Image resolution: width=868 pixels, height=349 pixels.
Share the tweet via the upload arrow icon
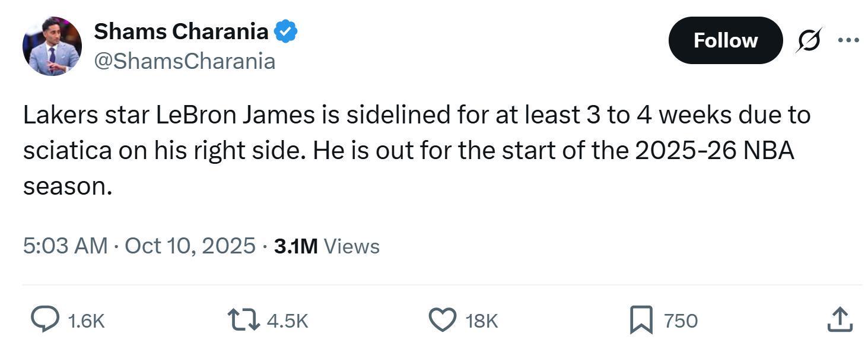click(x=840, y=320)
